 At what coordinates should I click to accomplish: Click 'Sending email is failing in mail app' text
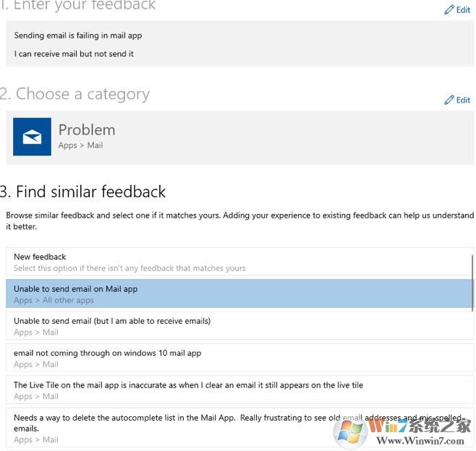point(78,35)
